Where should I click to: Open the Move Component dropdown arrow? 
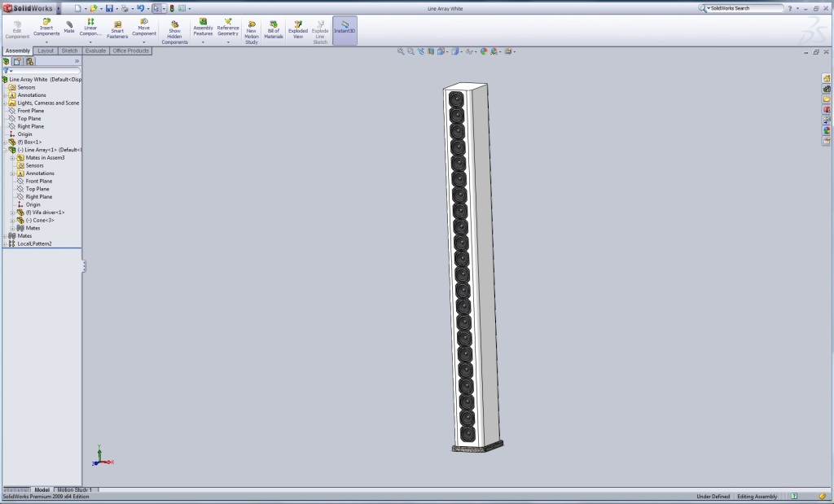pyautogui.click(x=144, y=42)
